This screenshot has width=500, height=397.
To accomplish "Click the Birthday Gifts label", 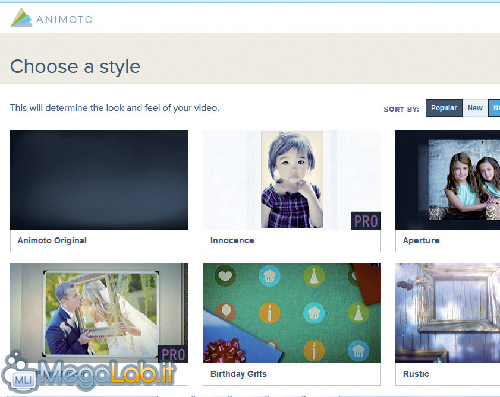I will click(238, 374).
